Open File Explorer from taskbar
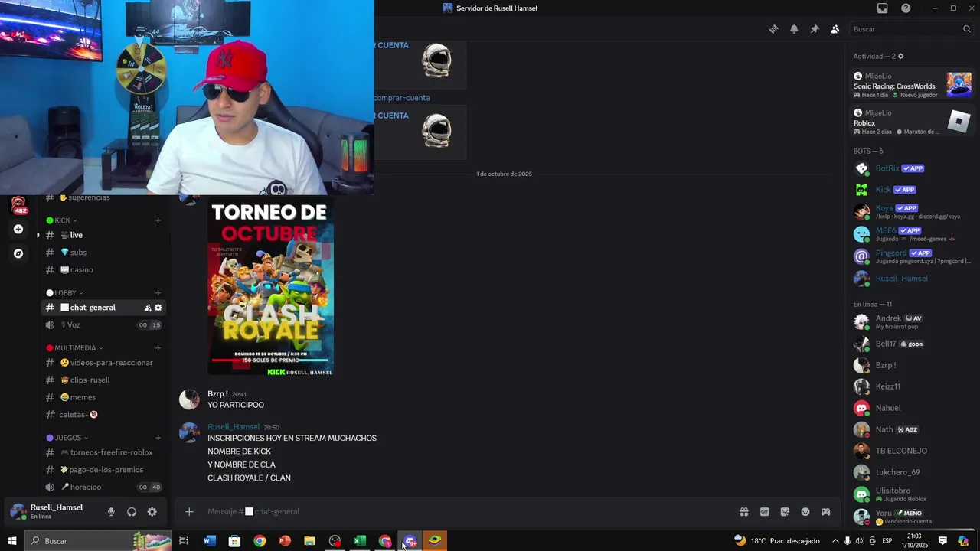980x551 pixels. click(x=309, y=541)
